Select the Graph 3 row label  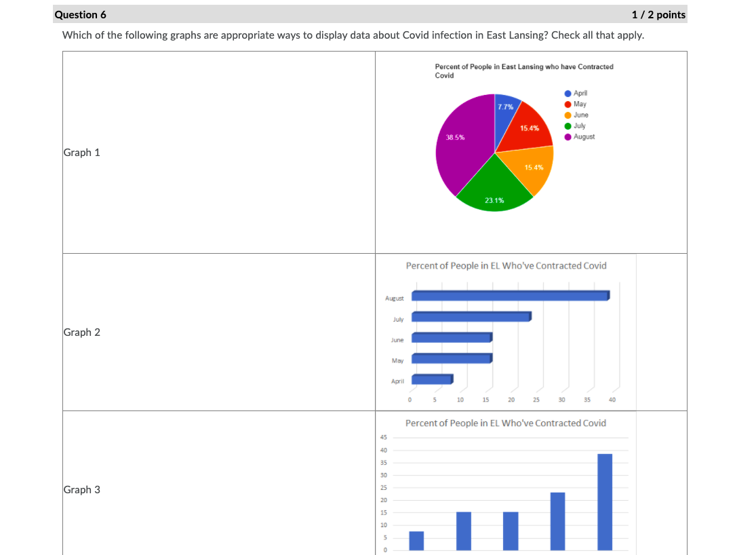(81, 489)
